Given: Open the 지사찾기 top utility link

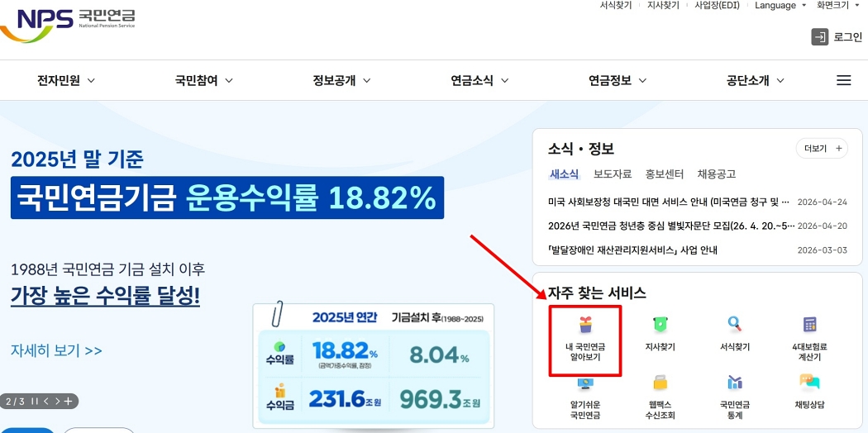Looking at the screenshot, I should coord(663,6).
